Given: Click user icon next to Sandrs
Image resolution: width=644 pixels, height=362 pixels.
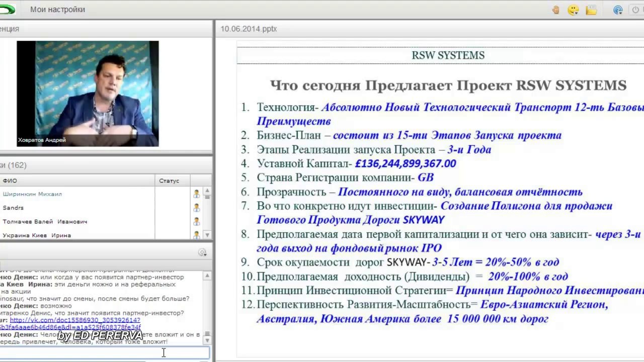Looking at the screenshot, I should [196, 208].
